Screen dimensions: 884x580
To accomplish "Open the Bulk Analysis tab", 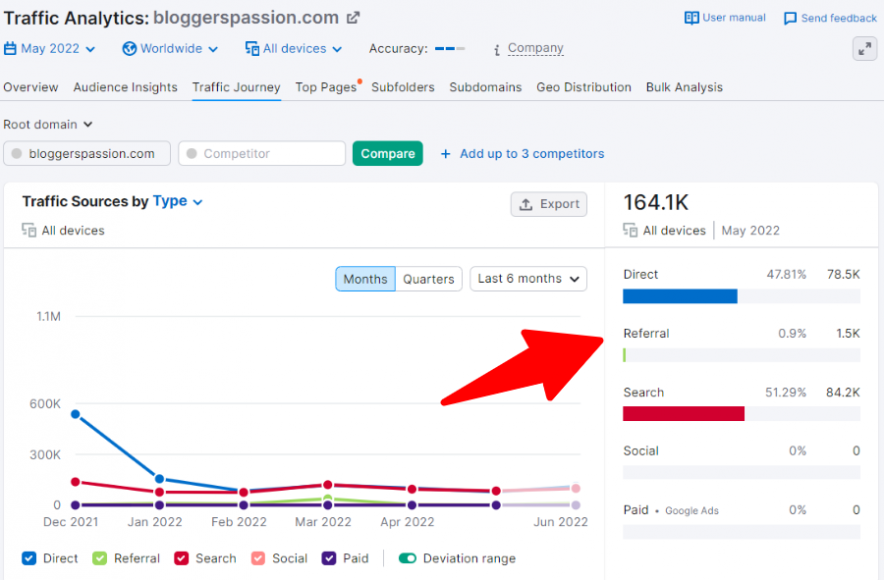I will (x=684, y=87).
